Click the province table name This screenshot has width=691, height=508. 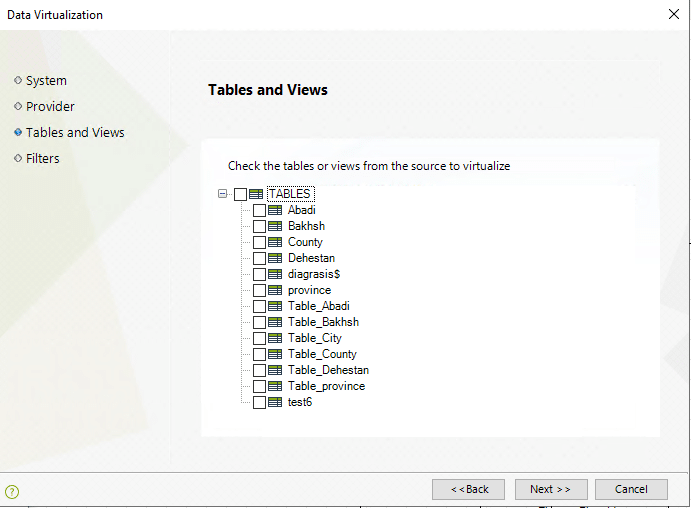tap(309, 290)
